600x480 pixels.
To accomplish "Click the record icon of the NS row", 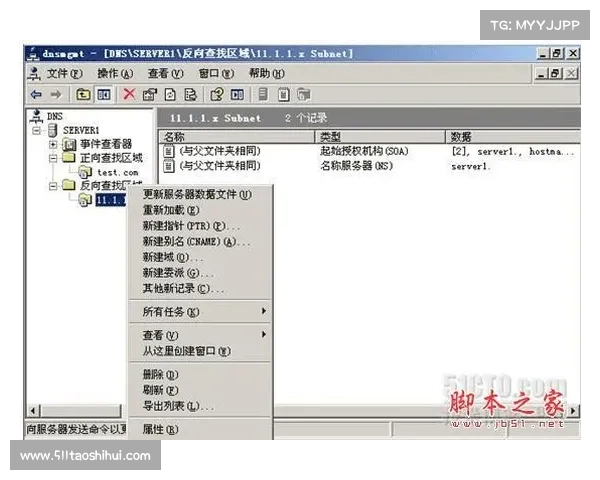I will 169,166.
